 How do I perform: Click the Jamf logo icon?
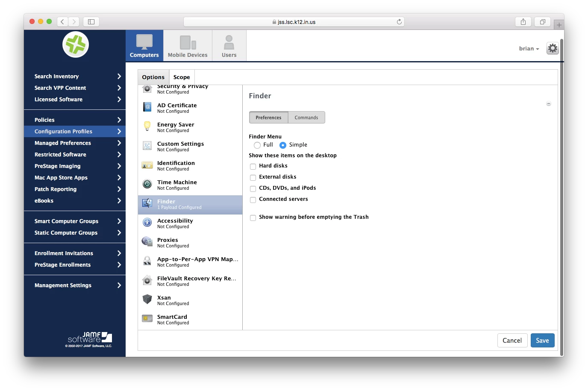pos(76,44)
